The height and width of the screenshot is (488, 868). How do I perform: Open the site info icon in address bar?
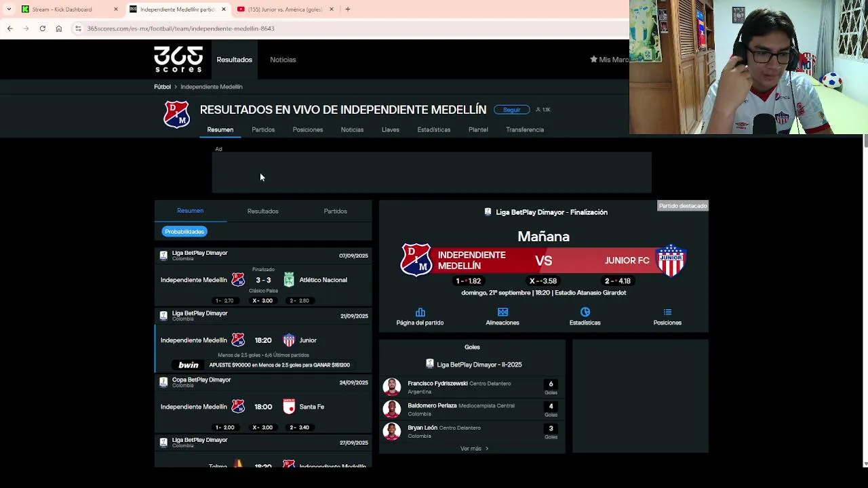pyautogui.click(x=78, y=28)
